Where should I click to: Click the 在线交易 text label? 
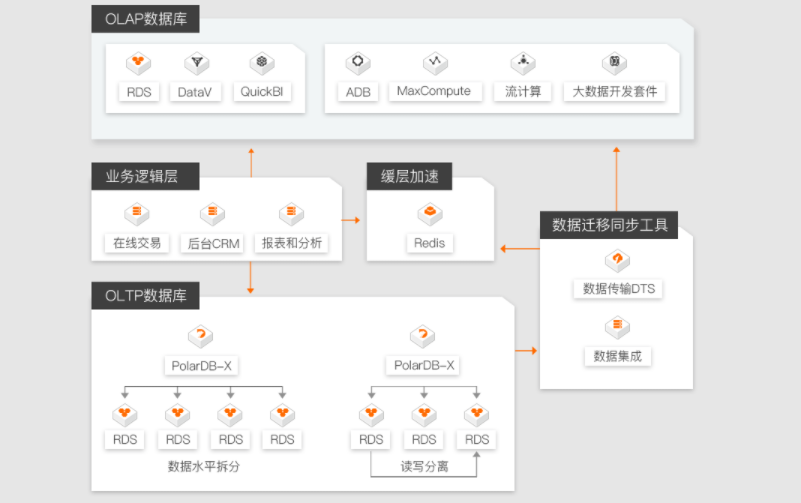click(x=137, y=243)
